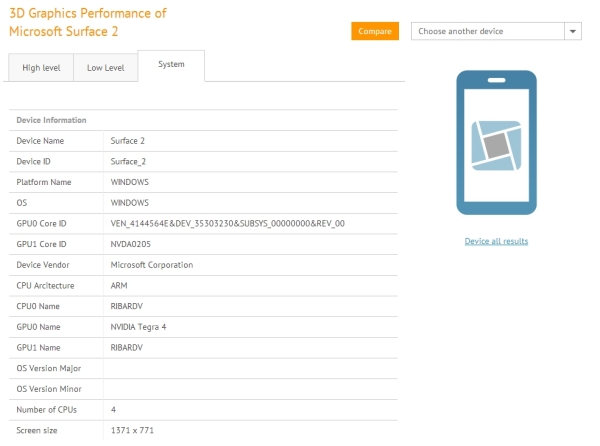This screenshot has width=600, height=446.
Task: Select the screen size value '1371 x 771'
Action: click(x=133, y=430)
